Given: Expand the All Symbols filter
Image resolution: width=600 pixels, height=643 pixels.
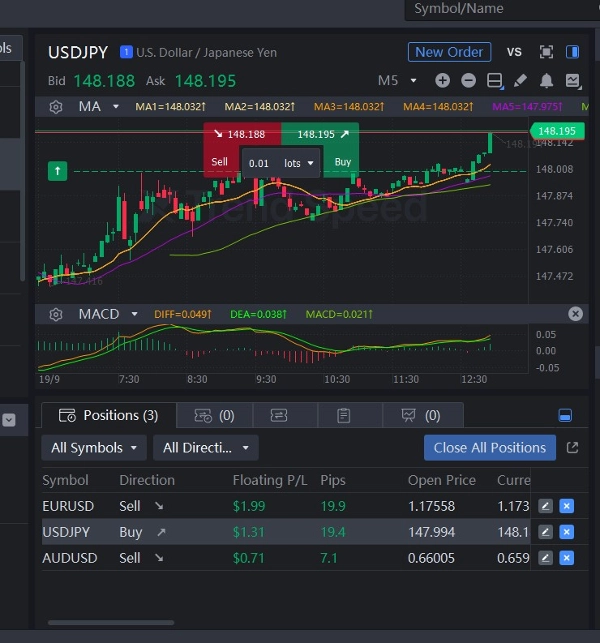Looking at the screenshot, I should point(94,448).
